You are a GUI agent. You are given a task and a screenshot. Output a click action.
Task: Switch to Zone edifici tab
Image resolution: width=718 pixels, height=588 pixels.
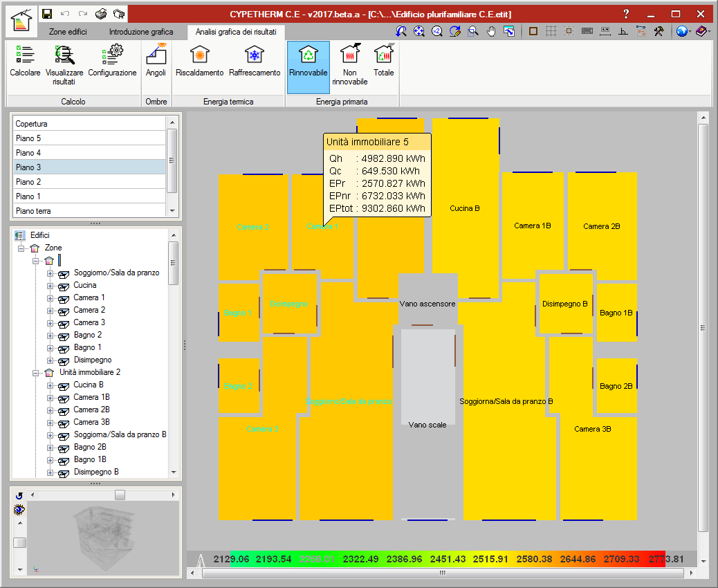[68, 32]
